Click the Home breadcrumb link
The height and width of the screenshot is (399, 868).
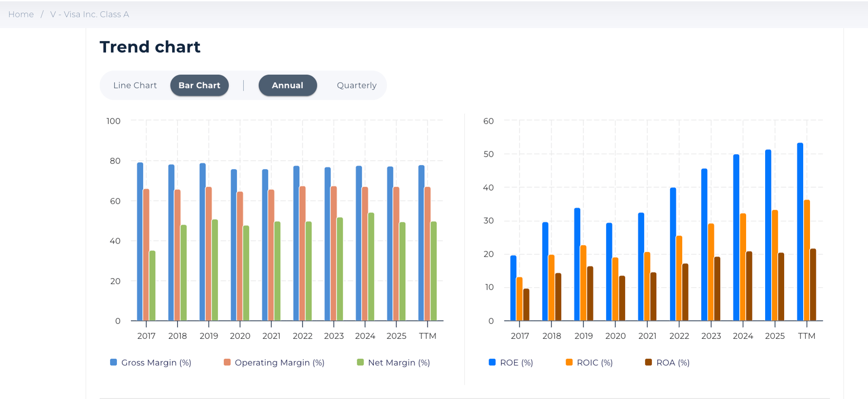point(21,14)
